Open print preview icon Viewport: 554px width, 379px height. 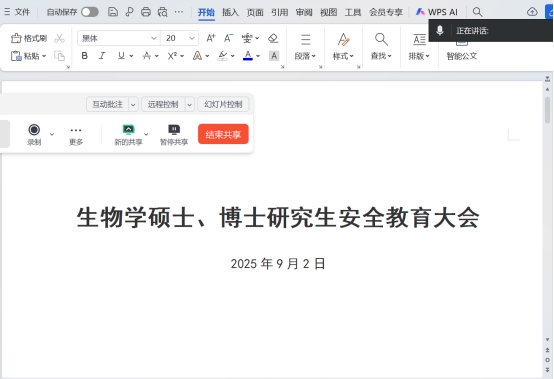(163, 12)
